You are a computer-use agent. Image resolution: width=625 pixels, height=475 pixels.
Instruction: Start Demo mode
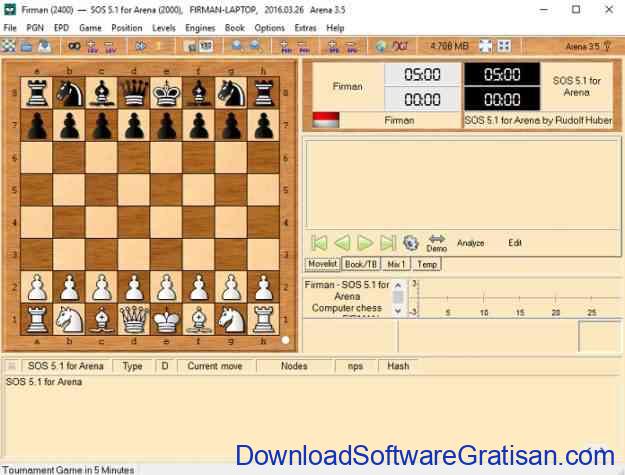(x=437, y=243)
